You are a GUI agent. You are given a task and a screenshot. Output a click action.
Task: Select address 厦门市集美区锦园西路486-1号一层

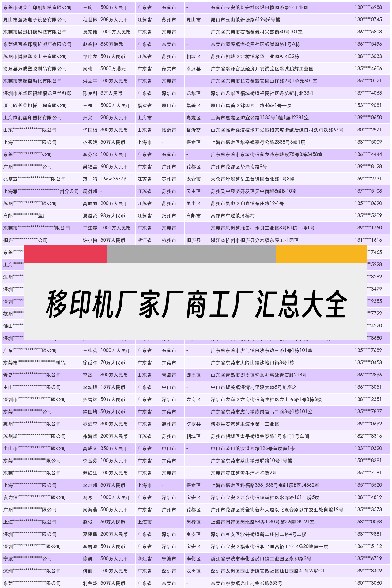251,105
